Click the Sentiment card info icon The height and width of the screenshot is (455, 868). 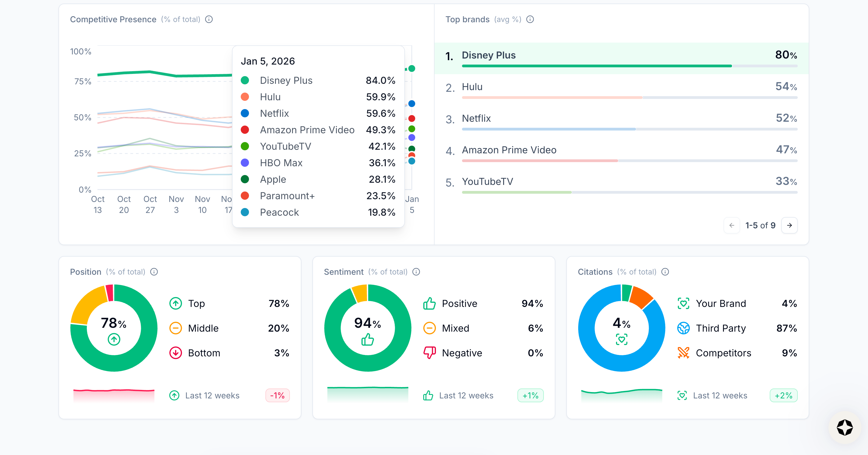416,272
